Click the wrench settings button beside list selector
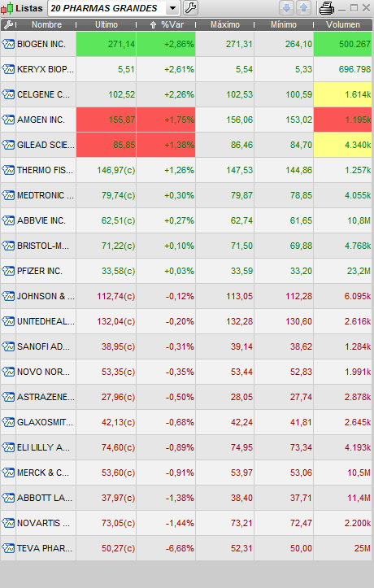The height and width of the screenshot is (588, 374). click(191, 8)
